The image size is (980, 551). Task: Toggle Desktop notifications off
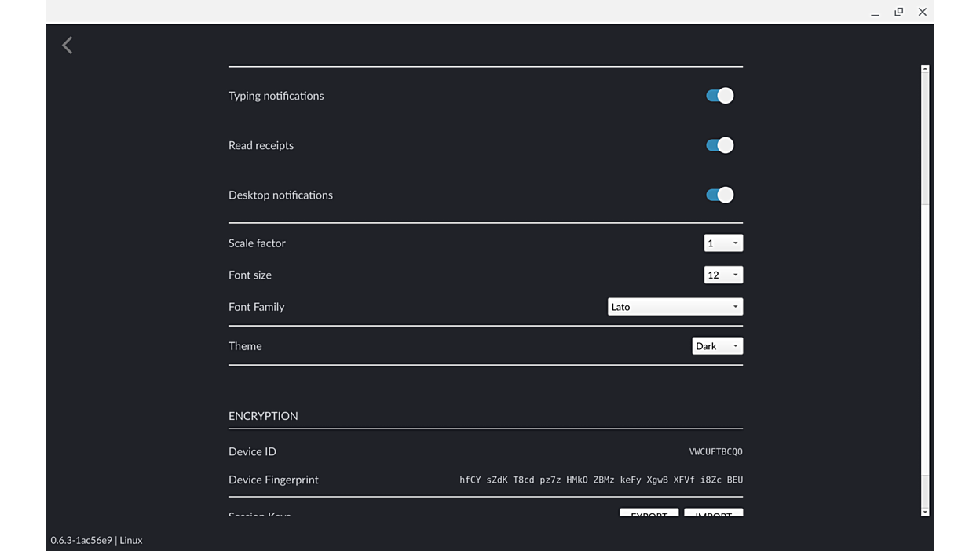coord(719,195)
